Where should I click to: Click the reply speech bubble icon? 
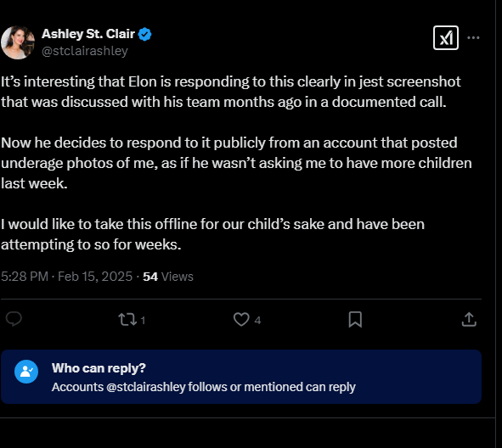[x=14, y=319]
